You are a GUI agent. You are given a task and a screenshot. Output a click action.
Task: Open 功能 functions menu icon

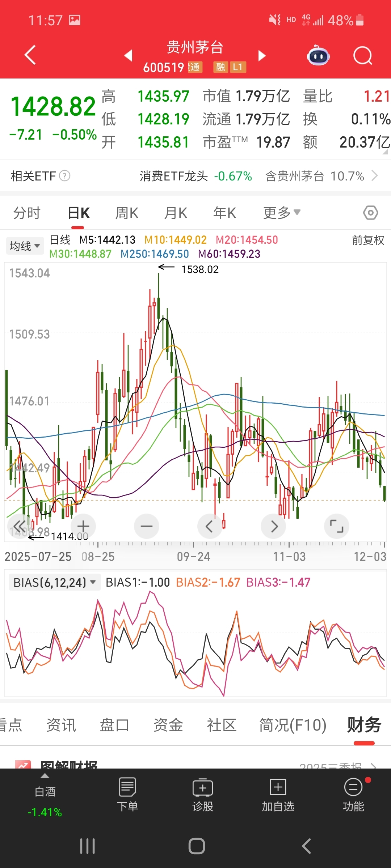[353, 795]
